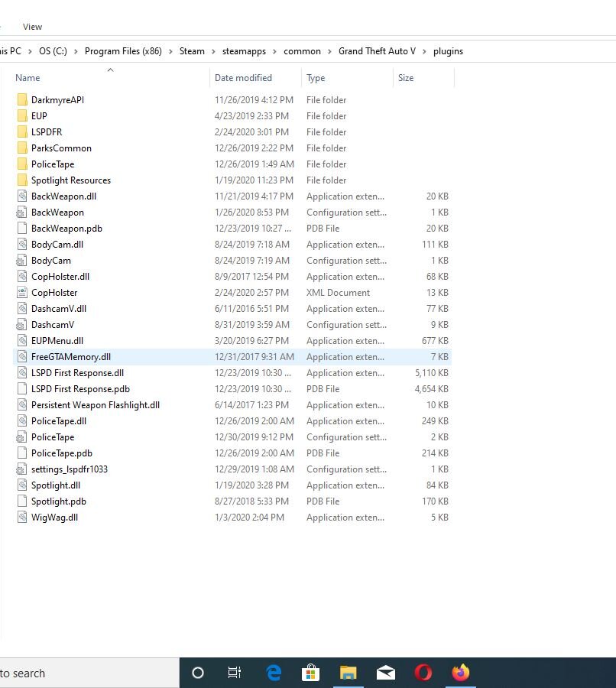The width and height of the screenshot is (616, 688).
Task: Open Cortana from the taskbar
Action: point(198,673)
